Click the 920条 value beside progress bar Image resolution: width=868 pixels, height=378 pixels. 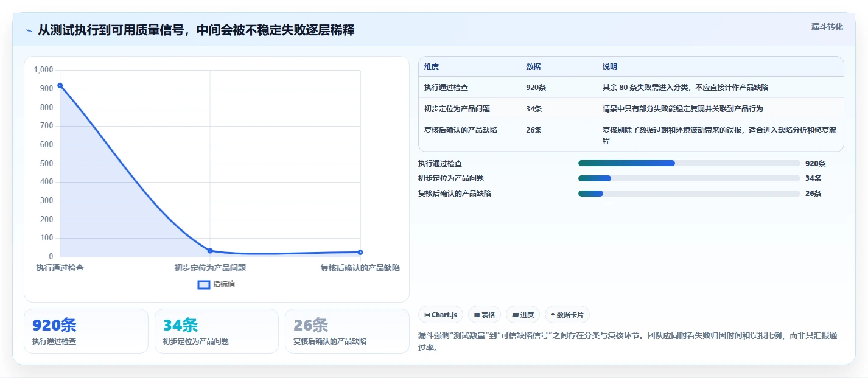(816, 164)
